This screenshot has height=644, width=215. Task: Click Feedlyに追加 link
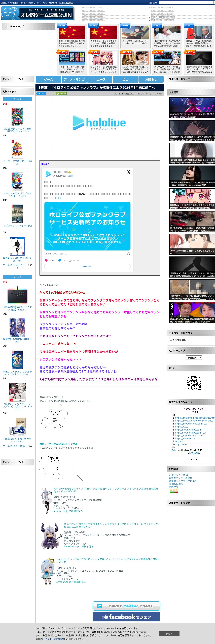[176, 484]
